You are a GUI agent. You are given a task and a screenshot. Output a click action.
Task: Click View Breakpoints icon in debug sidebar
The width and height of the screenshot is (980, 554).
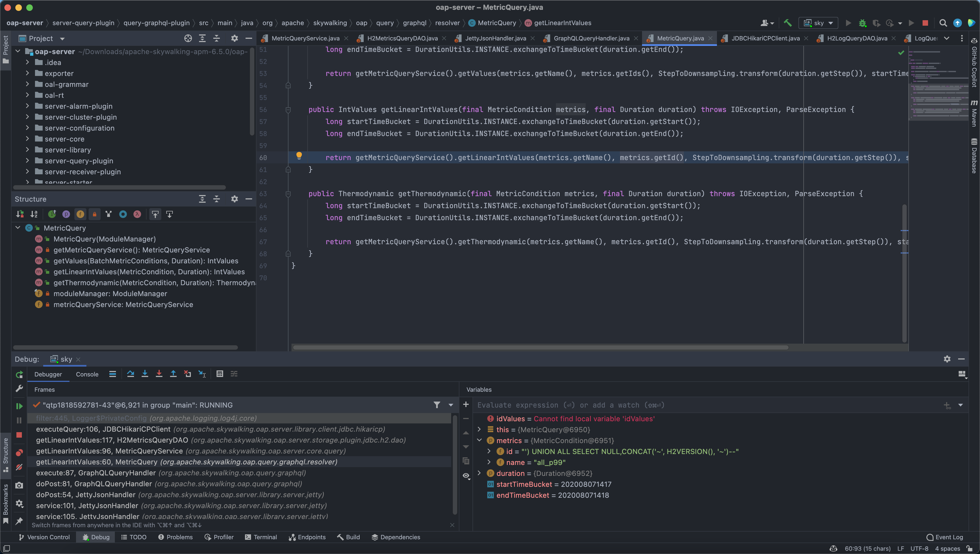click(x=19, y=453)
